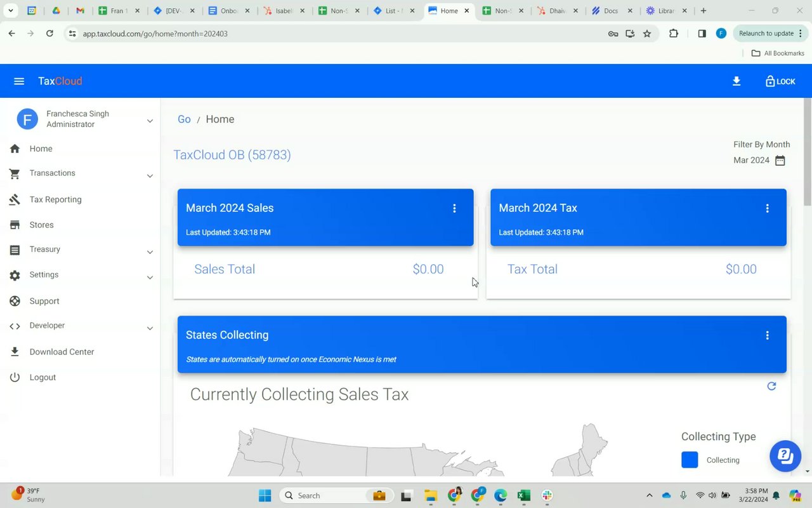The height and width of the screenshot is (508, 812).
Task: Click the browser back arrow
Action: pos(11,34)
